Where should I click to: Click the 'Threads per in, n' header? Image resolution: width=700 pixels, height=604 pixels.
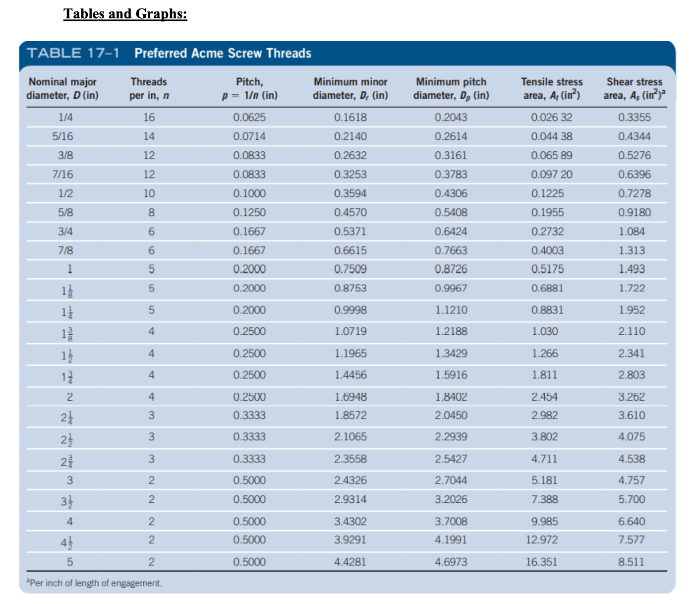149,88
